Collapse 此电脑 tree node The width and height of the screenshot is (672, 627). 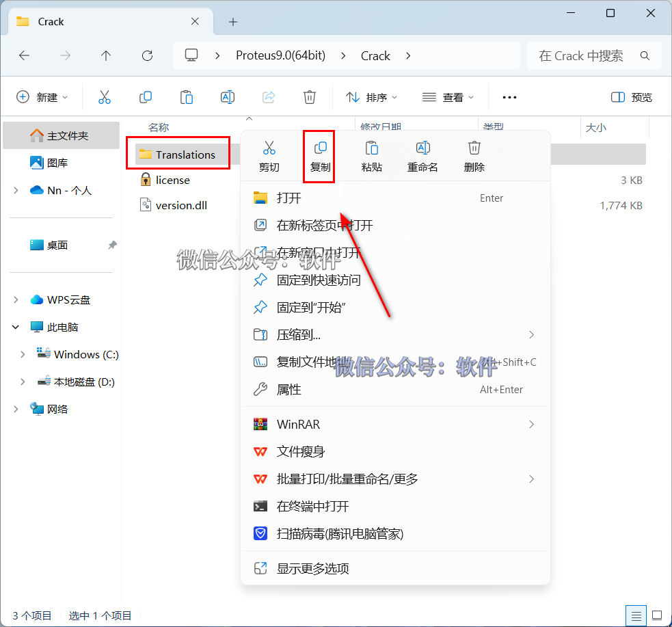tap(16, 327)
